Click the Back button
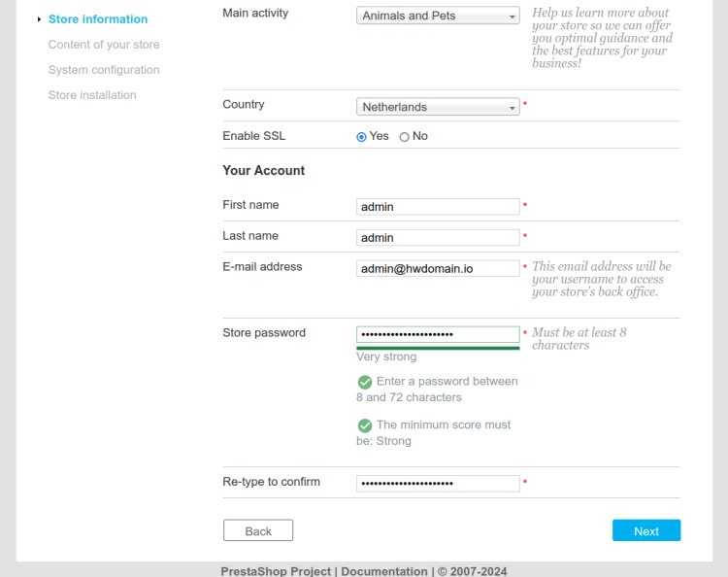Viewport: 728px width, 577px height. pos(258,530)
